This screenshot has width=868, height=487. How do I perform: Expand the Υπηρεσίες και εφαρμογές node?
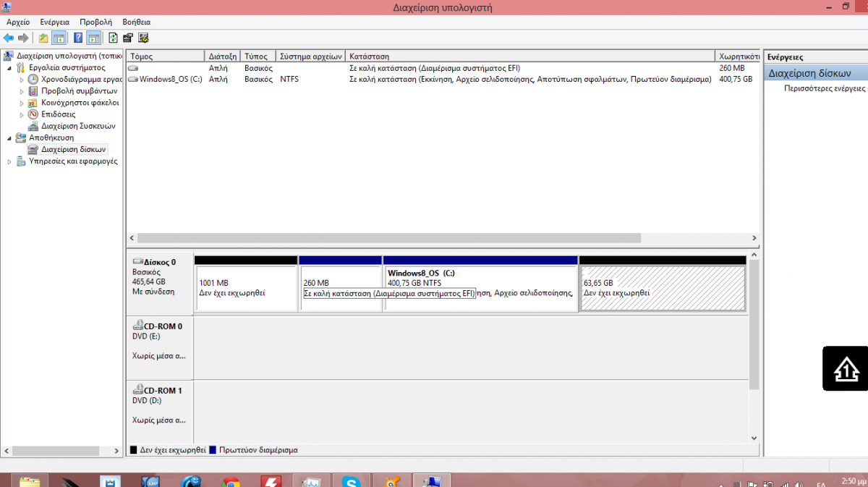point(9,161)
